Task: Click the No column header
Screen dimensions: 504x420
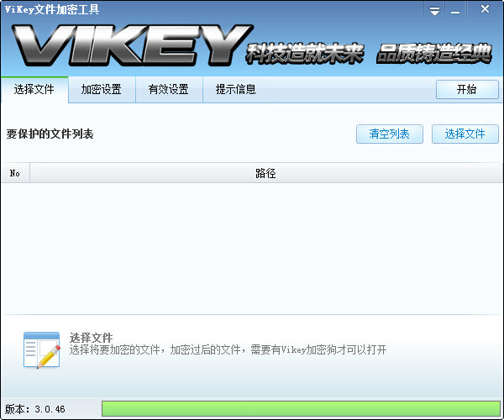Action: [15, 173]
